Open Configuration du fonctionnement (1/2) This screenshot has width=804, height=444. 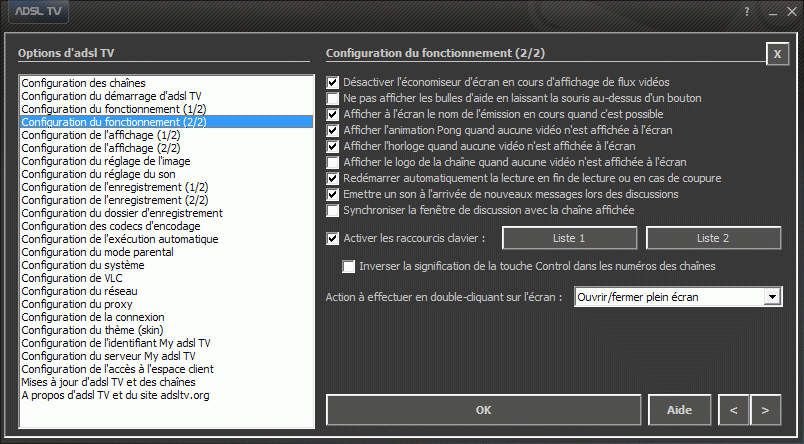pyautogui.click(x=167, y=109)
